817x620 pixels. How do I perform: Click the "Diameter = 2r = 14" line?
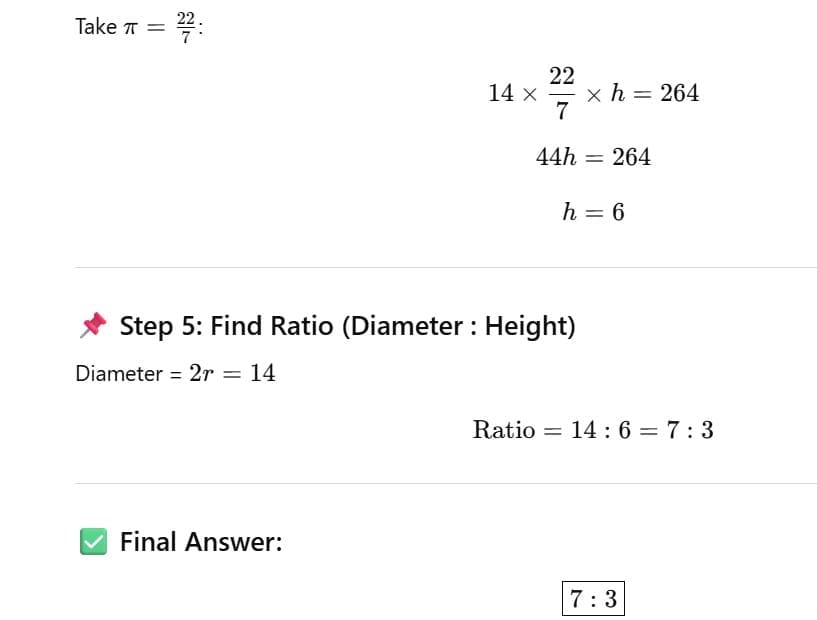point(175,374)
